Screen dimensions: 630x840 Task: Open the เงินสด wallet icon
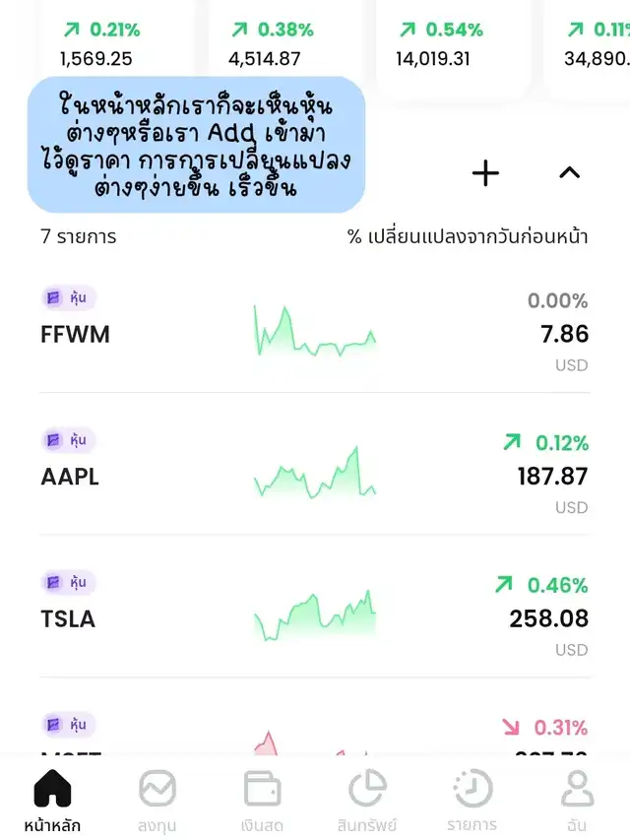[262, 800]
